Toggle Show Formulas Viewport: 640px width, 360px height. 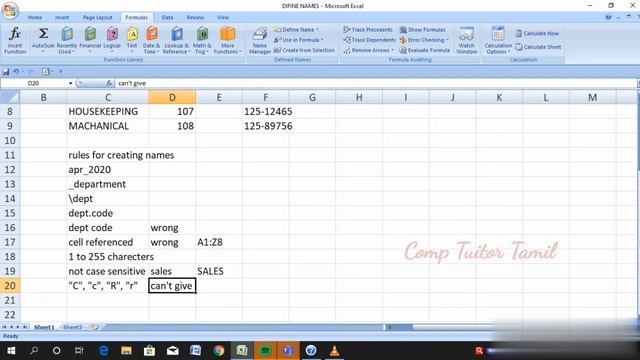(422, 30)
